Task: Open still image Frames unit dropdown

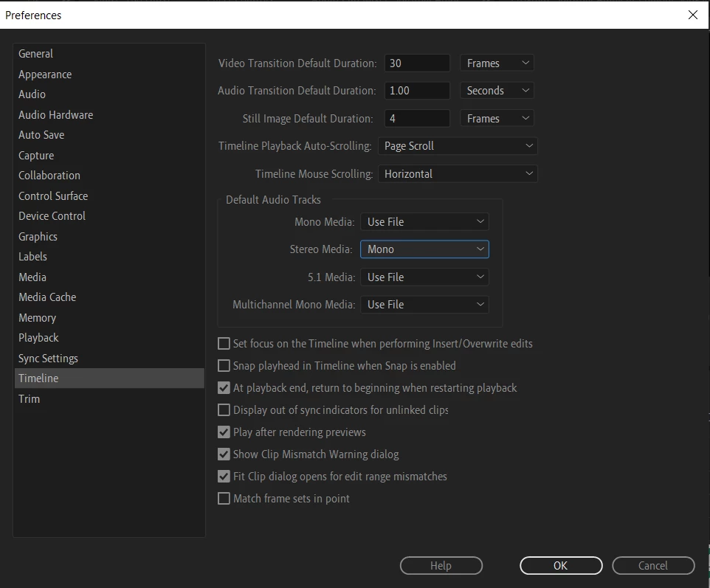Action: (497, 119)
